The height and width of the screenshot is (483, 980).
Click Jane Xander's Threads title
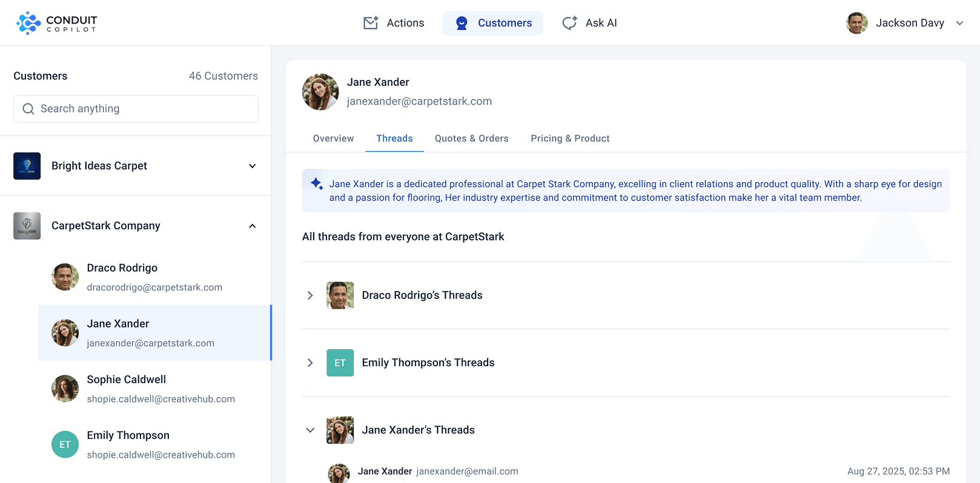(419, 430)
